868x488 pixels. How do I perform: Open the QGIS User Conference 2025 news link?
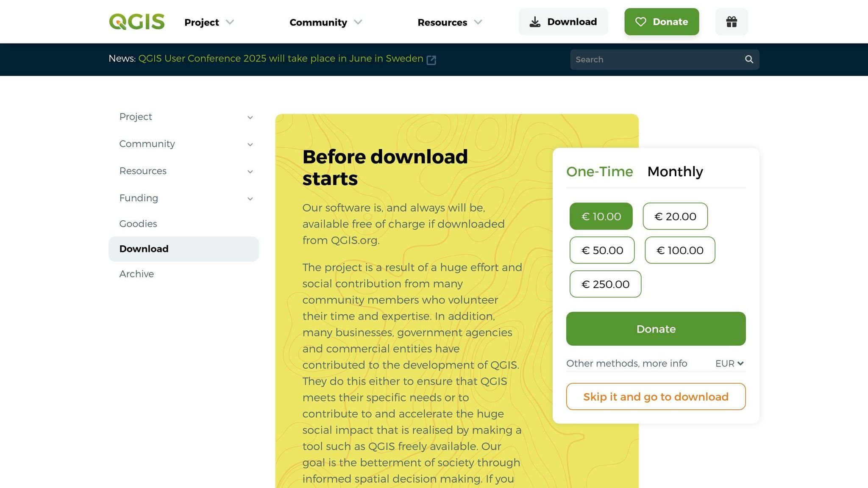[x=281, y=58]
